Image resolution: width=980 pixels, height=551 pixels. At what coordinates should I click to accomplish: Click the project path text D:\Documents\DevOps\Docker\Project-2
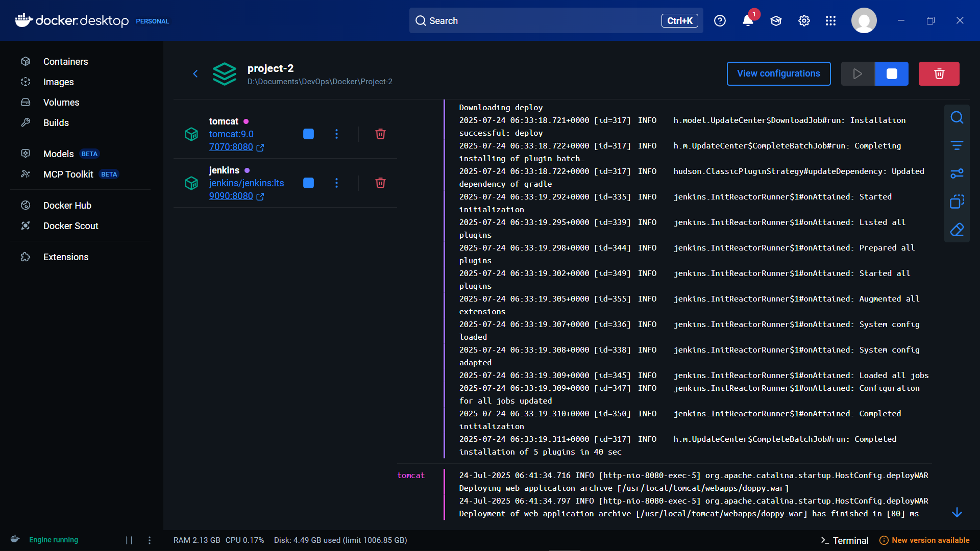pyautogui.click(x=320, y=82)
